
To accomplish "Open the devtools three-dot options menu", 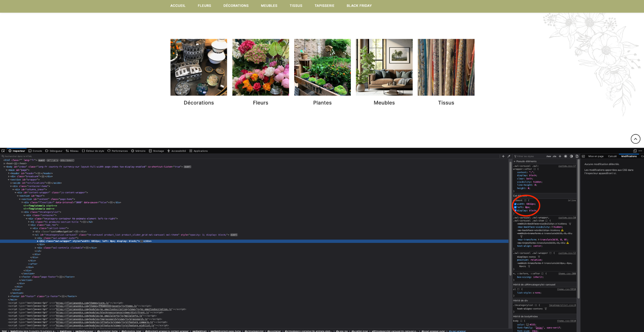I will tap(640, 151).
